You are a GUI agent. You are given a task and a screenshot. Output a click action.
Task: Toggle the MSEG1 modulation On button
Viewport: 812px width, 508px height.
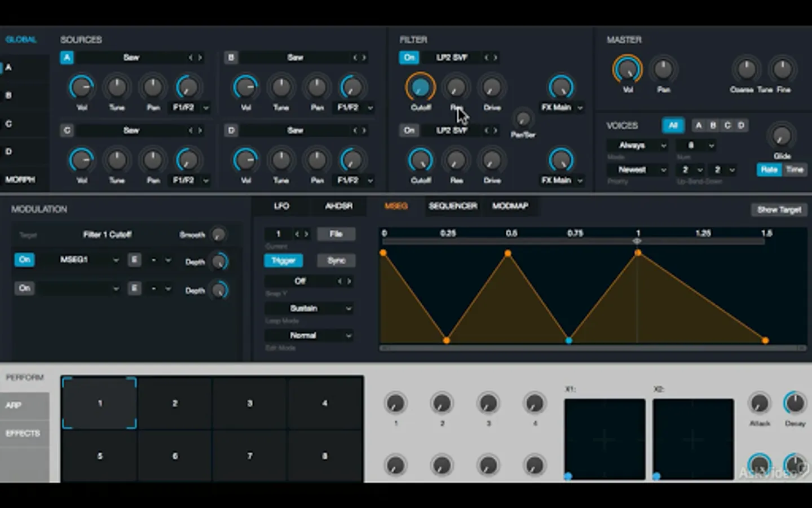click(24, 260)
